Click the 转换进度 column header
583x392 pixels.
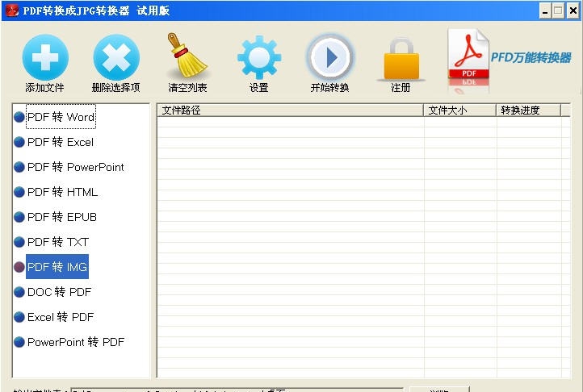click(528, 111)
